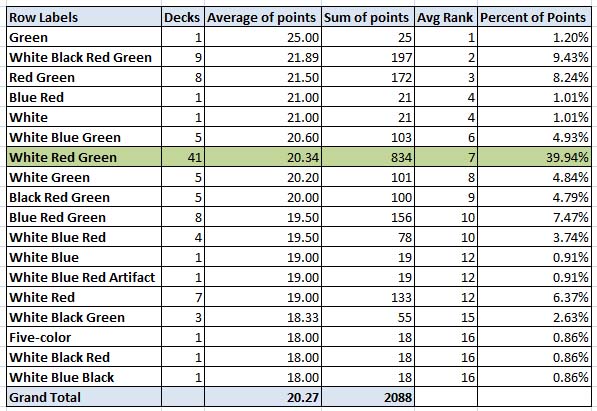Click the 9.43% percent cell

click(534, 57)
